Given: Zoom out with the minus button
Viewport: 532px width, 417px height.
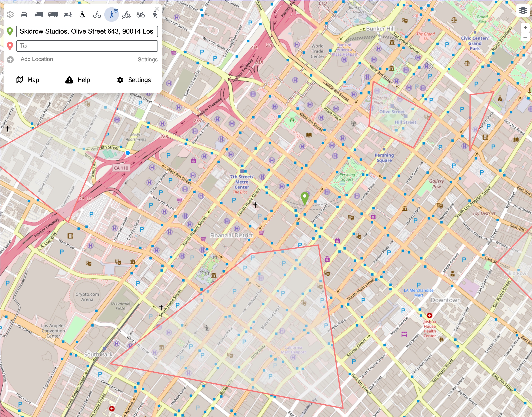Looking at the screenshot, I should [x=525, y=37].
